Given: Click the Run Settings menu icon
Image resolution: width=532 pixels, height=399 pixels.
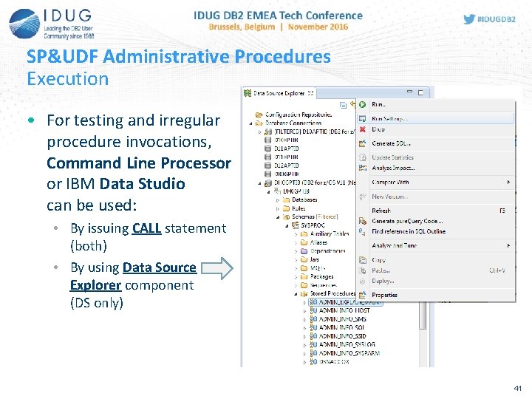Looking at the screenshot, I should pos(362,118).
